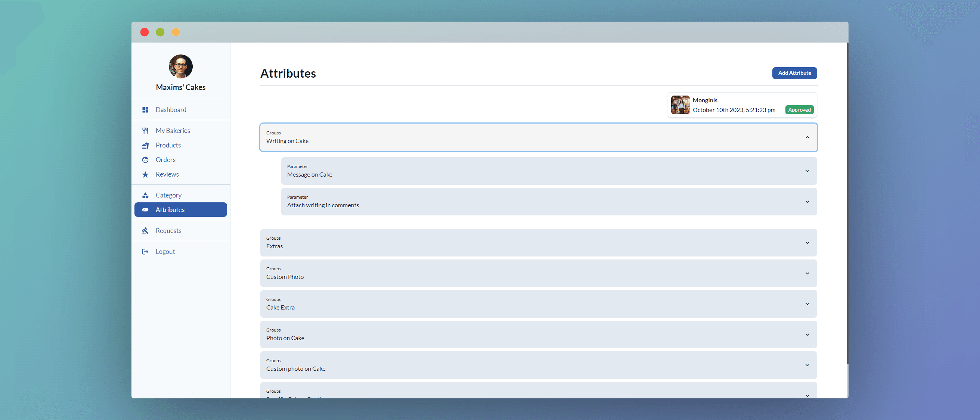980x420 pixels.
Task: Expand the Extras group
Action: click(807, 243)
